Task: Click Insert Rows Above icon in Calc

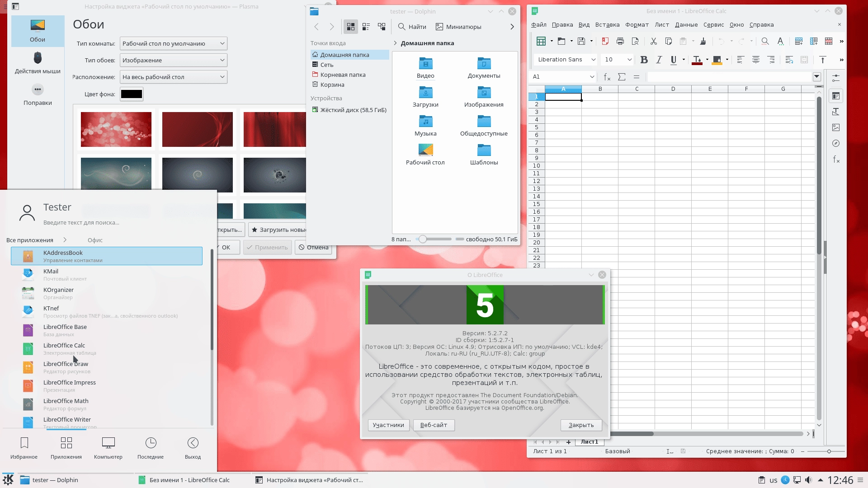Action: pos(799,41)
